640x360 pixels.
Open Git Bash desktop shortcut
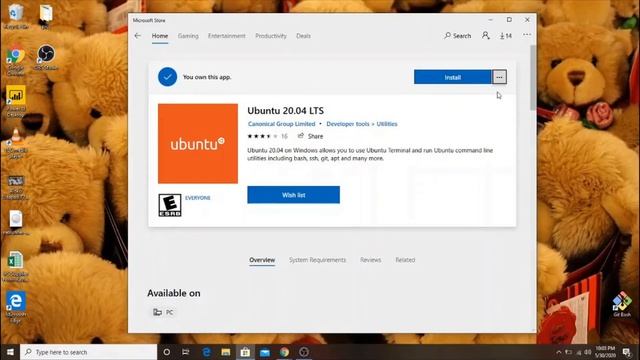[622, 304]
